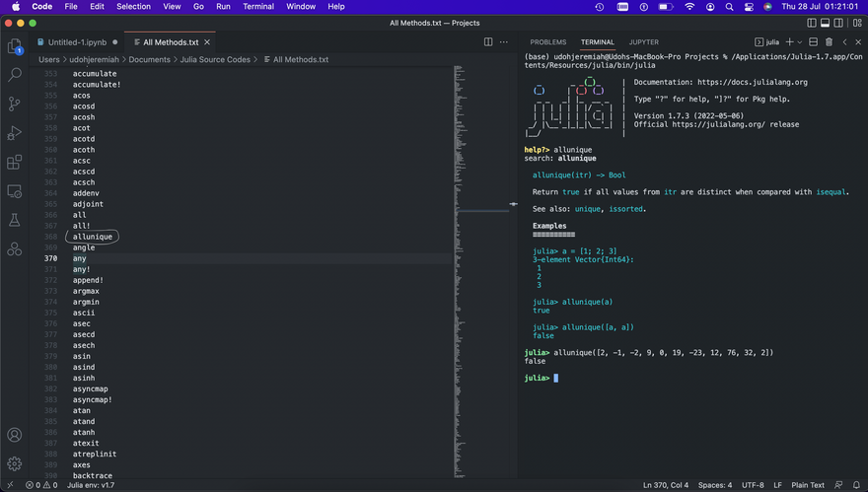Click Julia Source Codes breadcrumb
868x492 pixels.
[x=215, y=60]
